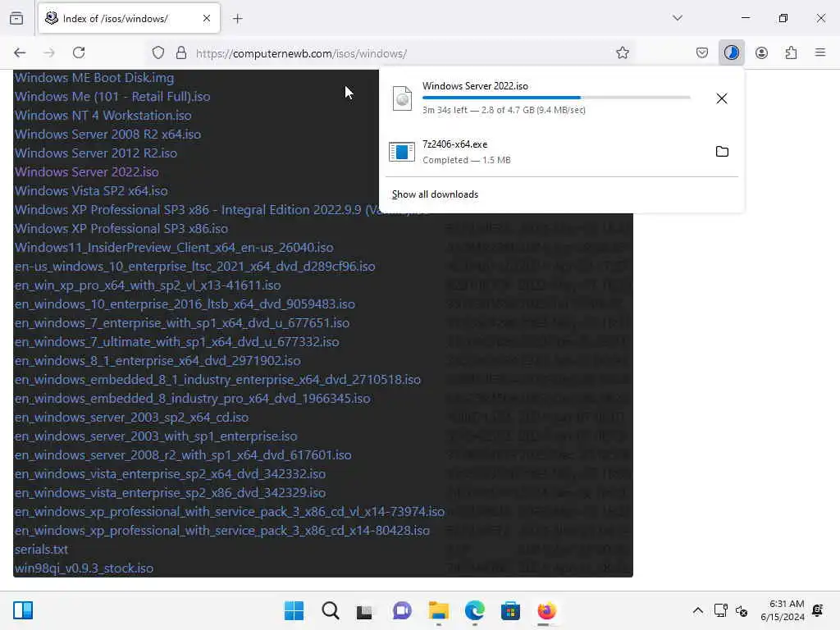The image size is (840, 630).
Task: Open the tracking protection shield
Action: pos(158,52)
